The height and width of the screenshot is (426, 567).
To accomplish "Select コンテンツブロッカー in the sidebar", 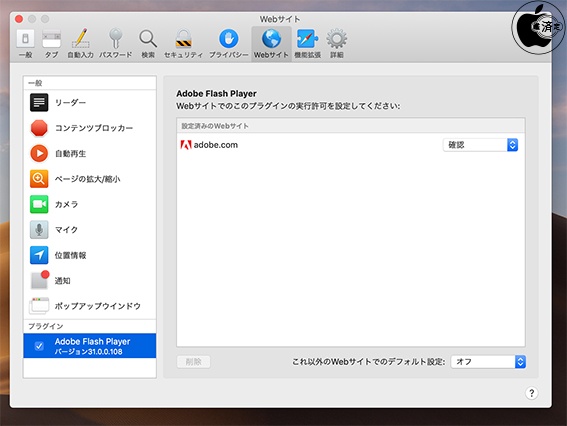I will (90, 128).
